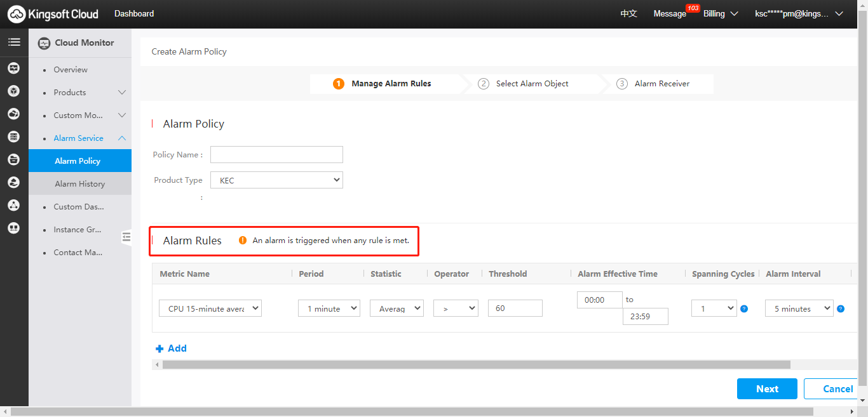
Task: Open the Operator dropdown
Action: [x=455, y=308]
